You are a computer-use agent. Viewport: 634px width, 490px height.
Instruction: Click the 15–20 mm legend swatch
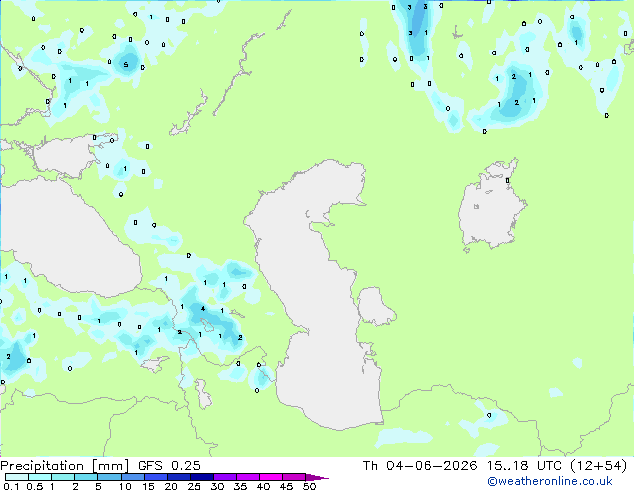click(x=155, y=477)
